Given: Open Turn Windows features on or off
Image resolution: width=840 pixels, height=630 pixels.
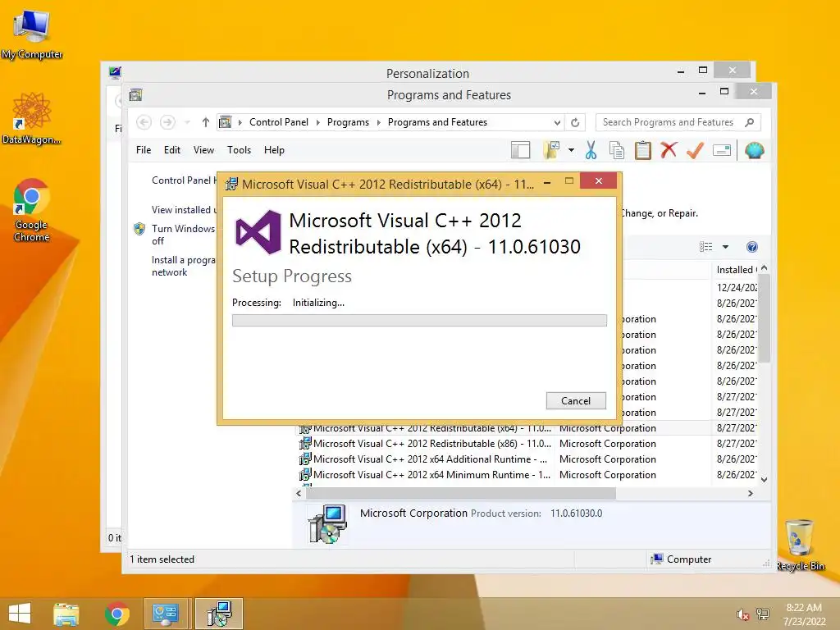Looking at the screenshot, I should point(182,235).
